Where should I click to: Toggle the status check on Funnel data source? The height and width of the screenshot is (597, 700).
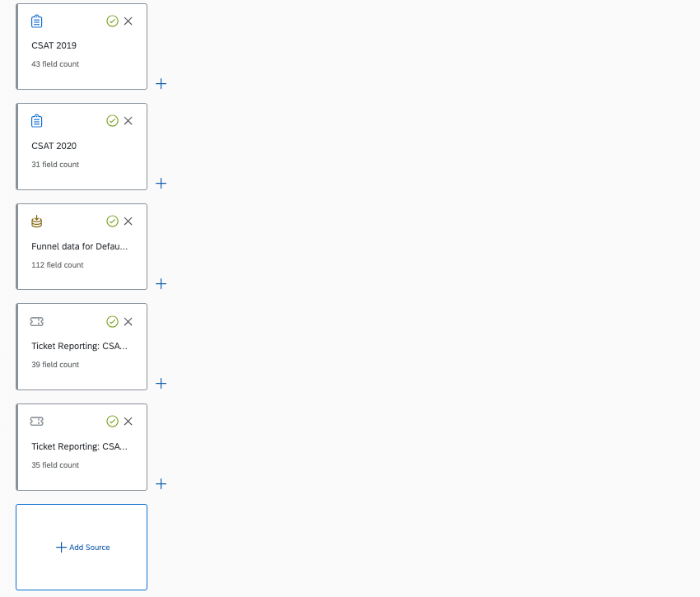pos(112,221)
